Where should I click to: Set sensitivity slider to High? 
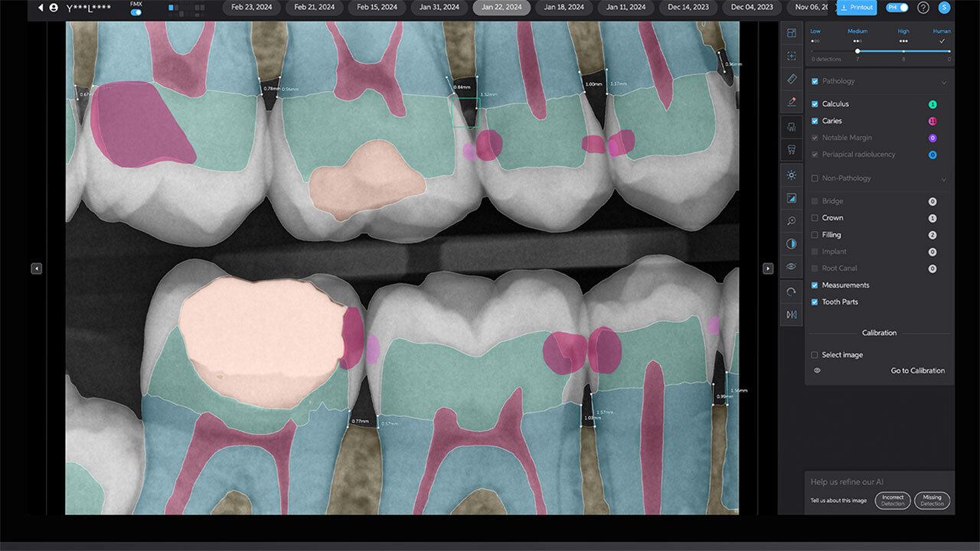[903, 51]
